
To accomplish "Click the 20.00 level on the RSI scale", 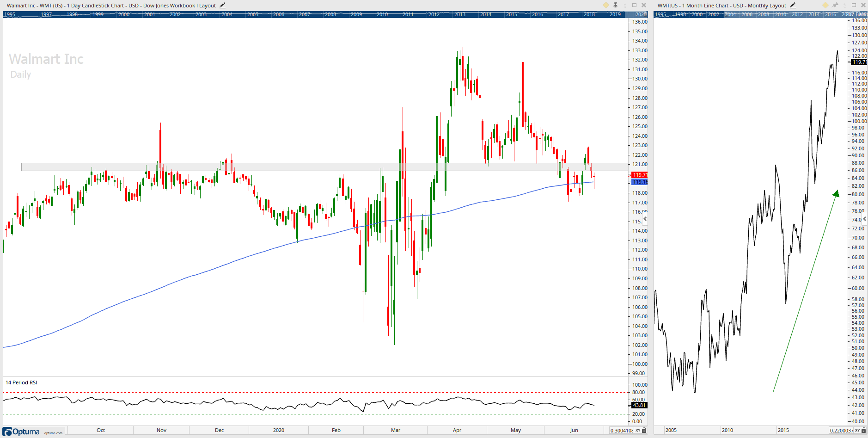I will [639, 414].
